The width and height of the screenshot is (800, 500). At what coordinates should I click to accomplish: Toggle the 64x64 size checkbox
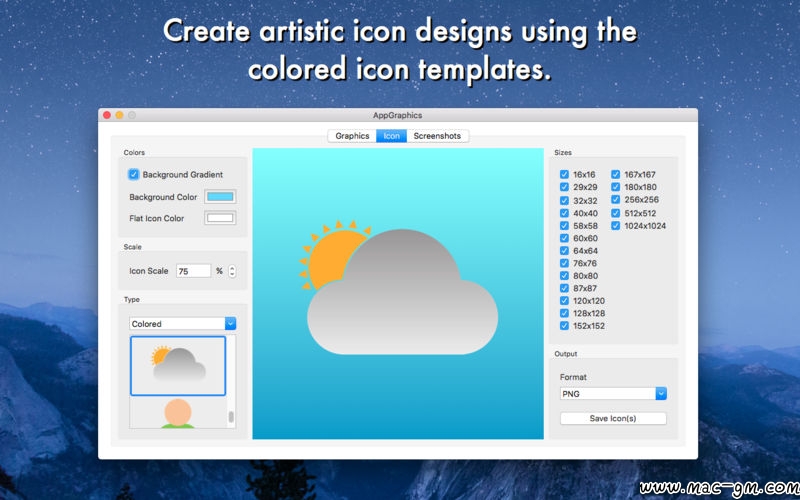(564, 251)
